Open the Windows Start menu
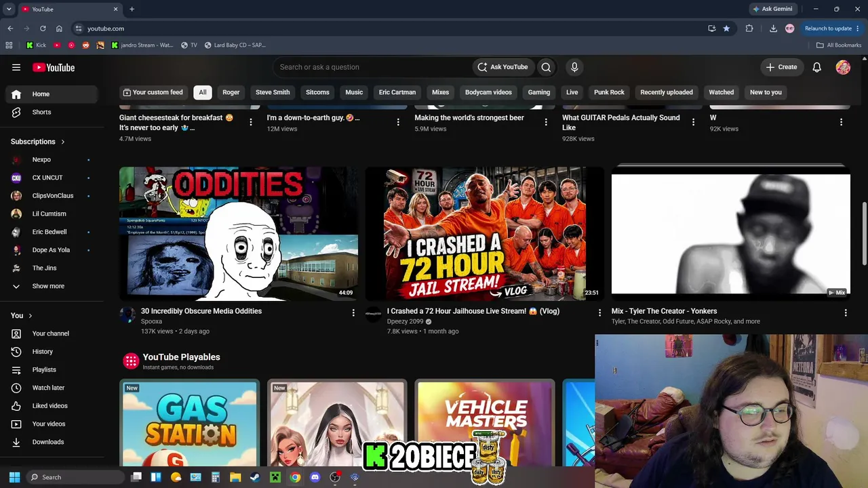 tap(14, 477)
